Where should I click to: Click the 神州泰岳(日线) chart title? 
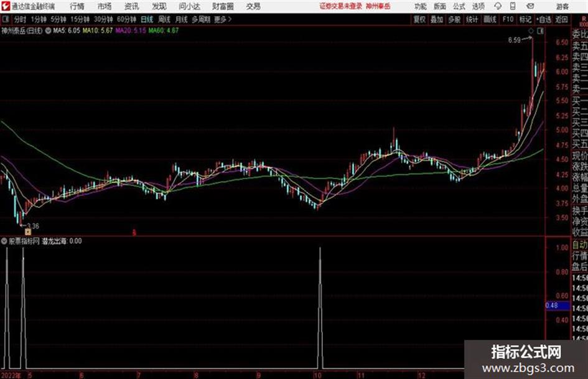(x=22, y=30)
